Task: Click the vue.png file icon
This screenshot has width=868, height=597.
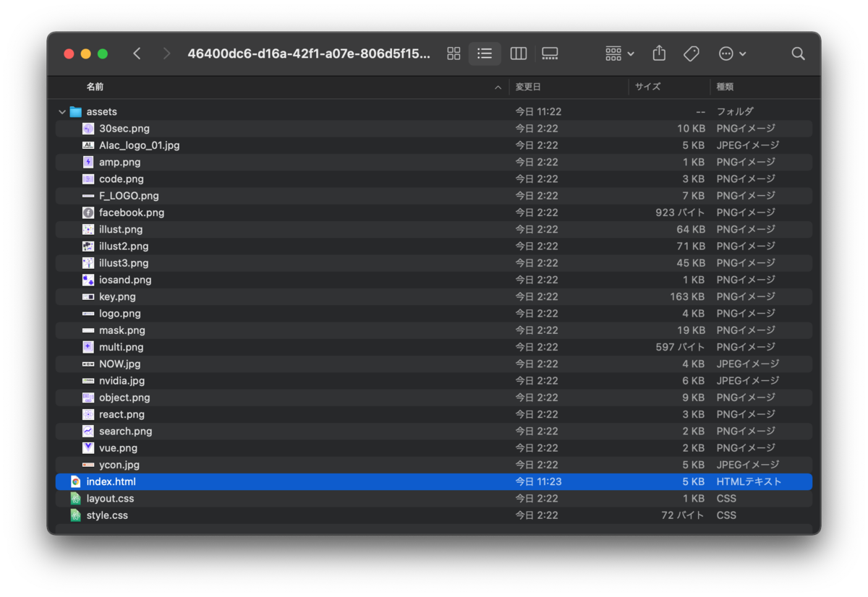Action: tap(88, 448)
